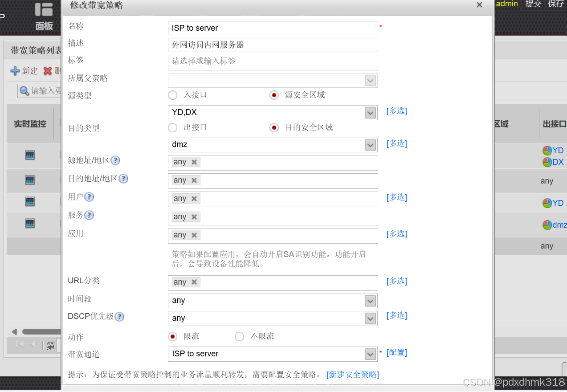Viewport: 567px width, 392px height.
Task: Remove the any tag in 目的地址/地区
Action: tap(194, 180)
